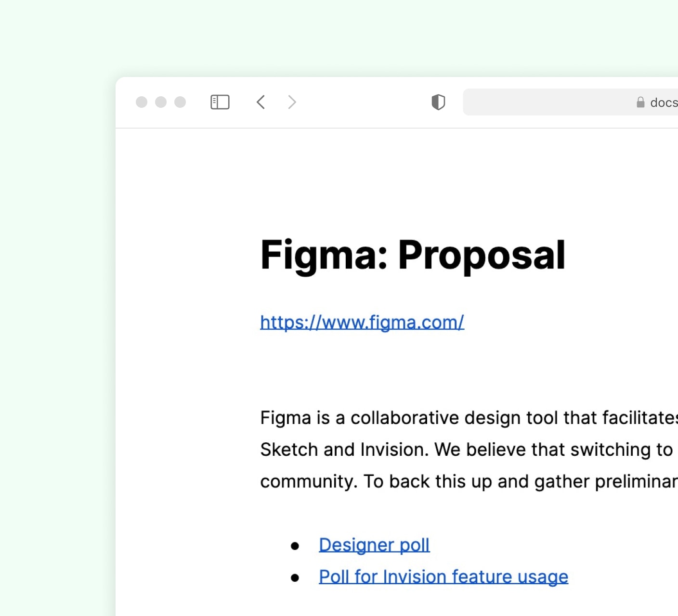Open the Designer poll link
The width and height of the screenshot is (678, 616).
point(374,545)
